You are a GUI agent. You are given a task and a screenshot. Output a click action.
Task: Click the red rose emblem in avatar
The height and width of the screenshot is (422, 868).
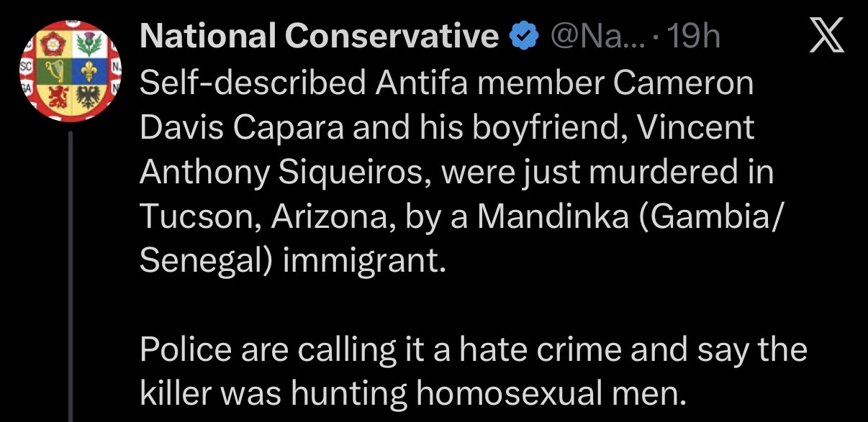pyautogui.click(x=53, y=45)
